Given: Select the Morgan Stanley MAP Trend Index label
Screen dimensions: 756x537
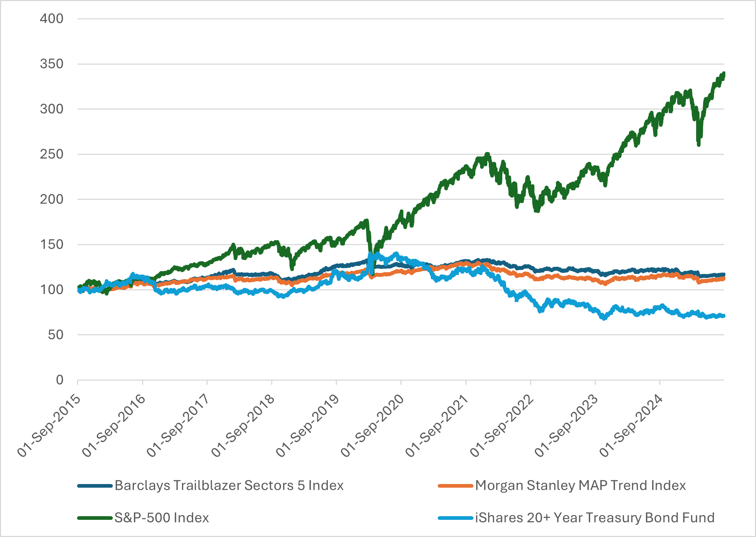Looking at the screenshot, I should (x=580, y=485).
